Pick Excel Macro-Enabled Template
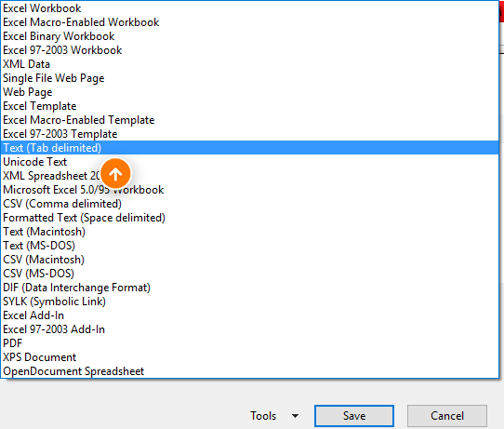This screenshot has width=504, height=429. tap(249, 120)
